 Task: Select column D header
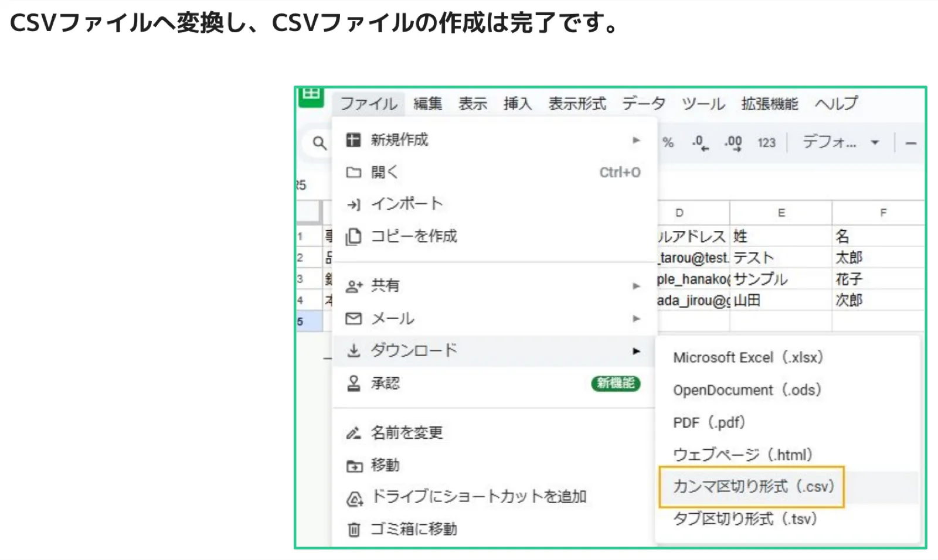tap(693, 213)
